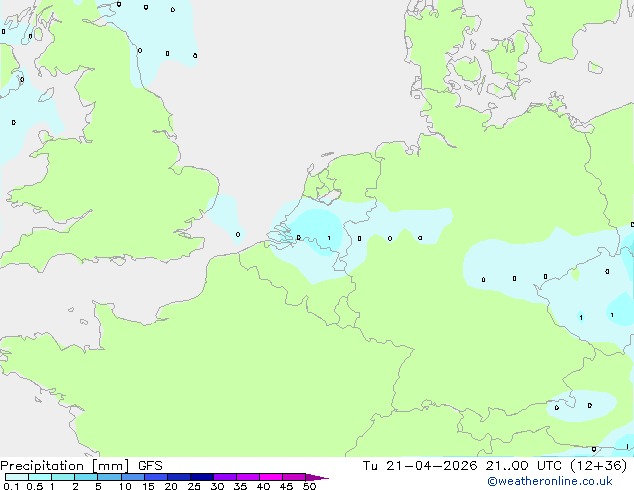Select the '15' legend scale label

tap(148, 486)
